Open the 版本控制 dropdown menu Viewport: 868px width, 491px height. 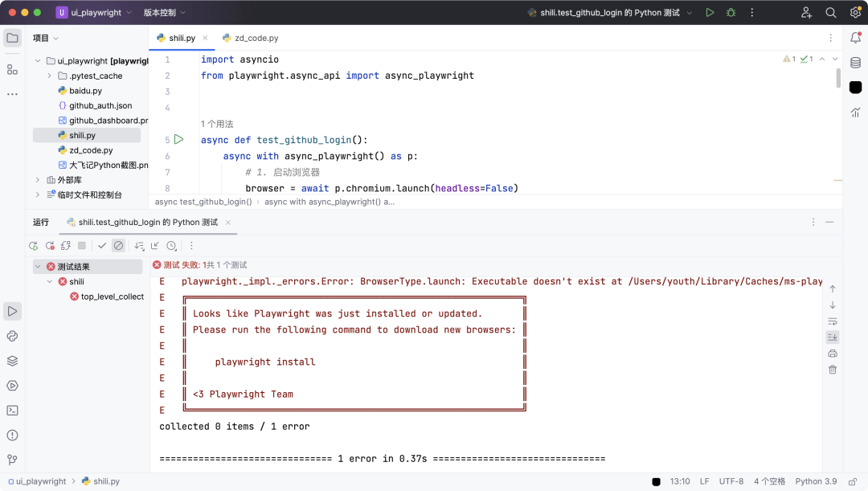(165, 12)
